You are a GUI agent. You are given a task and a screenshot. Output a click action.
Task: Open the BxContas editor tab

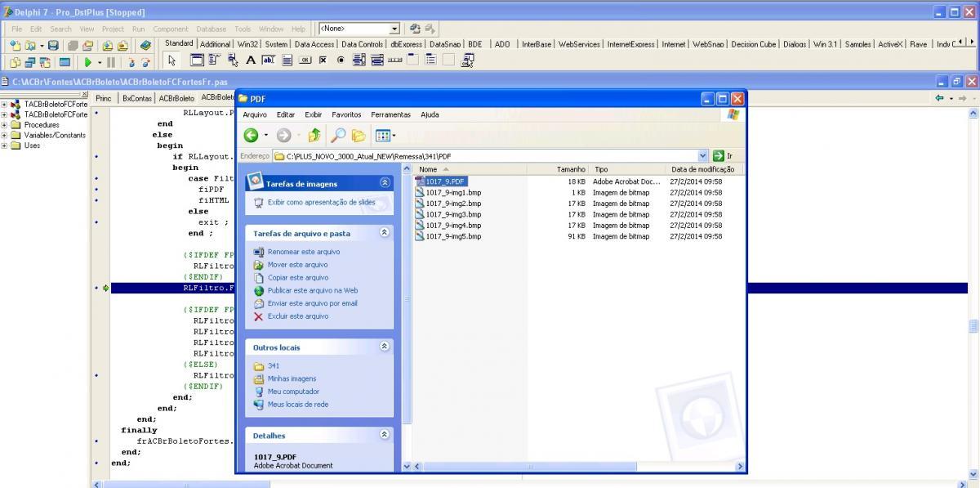[136, 98]
